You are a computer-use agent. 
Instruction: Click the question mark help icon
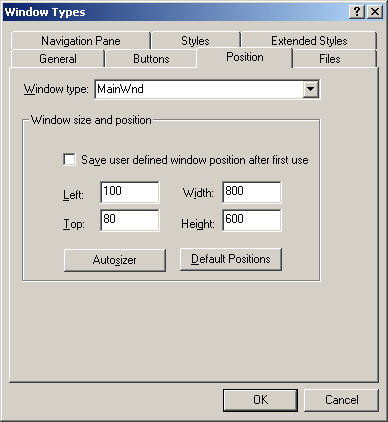point(357,12)
